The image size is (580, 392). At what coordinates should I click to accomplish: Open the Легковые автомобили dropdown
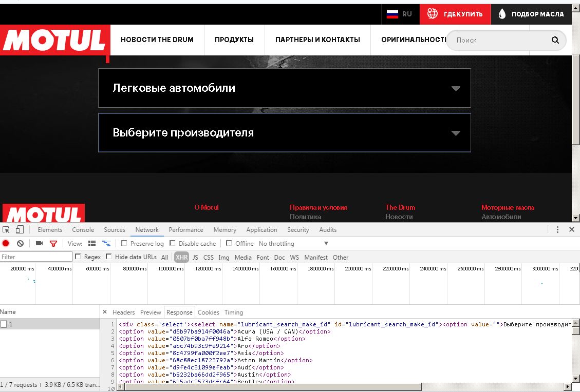285,88
